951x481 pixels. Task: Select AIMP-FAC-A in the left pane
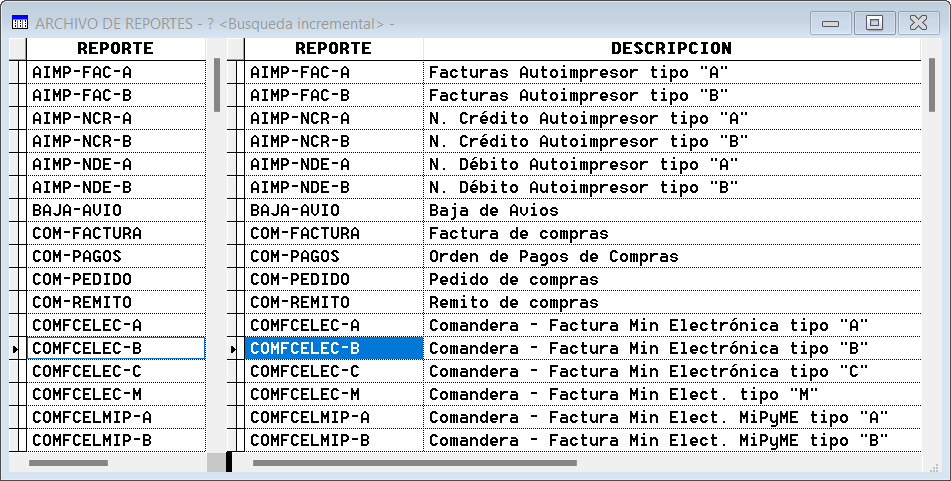116,72
